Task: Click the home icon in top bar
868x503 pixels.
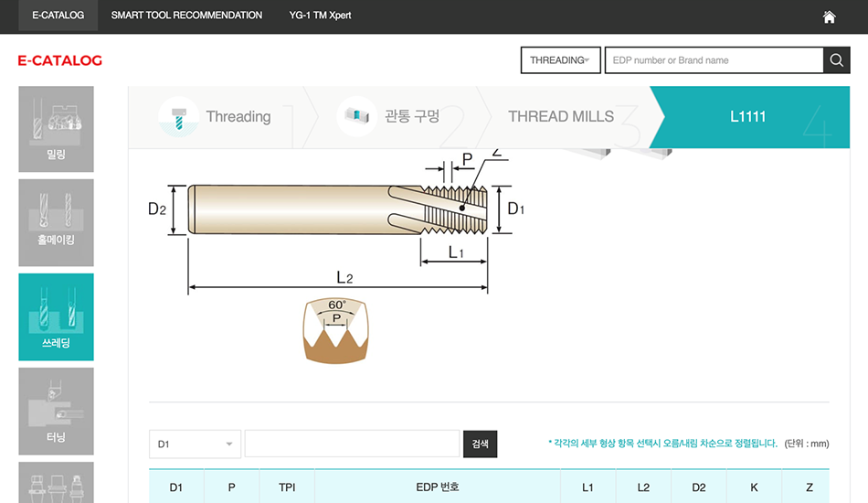Action: 829,16
